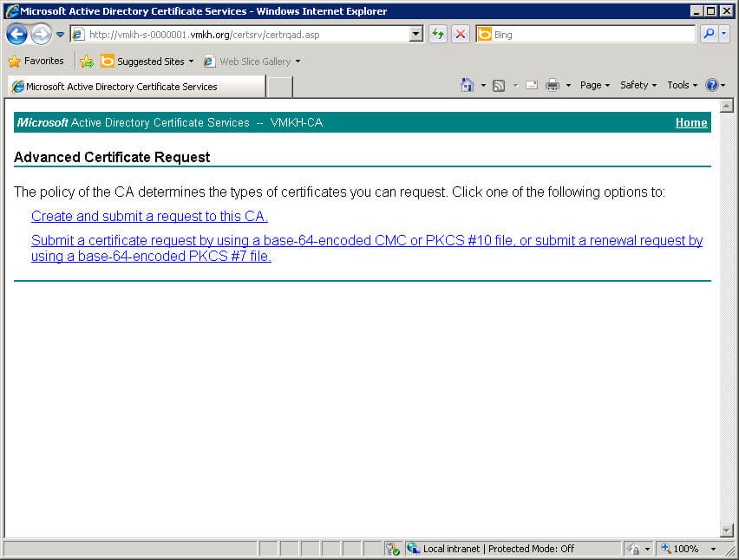Click the Home link in banner

(x=691, y=122)
